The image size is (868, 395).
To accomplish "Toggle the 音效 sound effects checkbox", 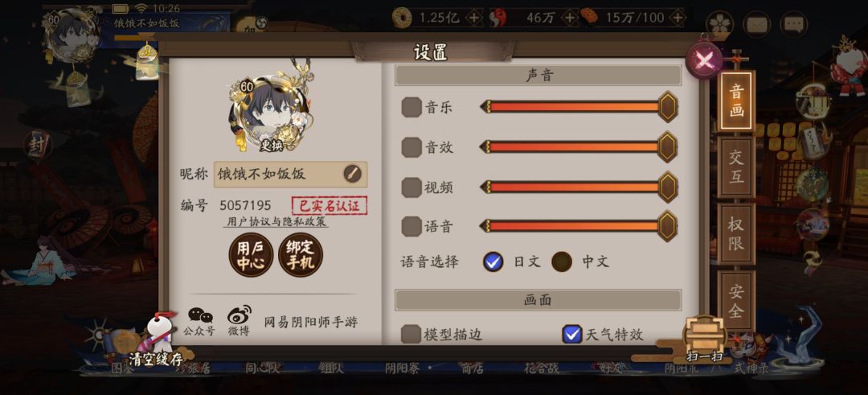I will [x=411, y=147].
